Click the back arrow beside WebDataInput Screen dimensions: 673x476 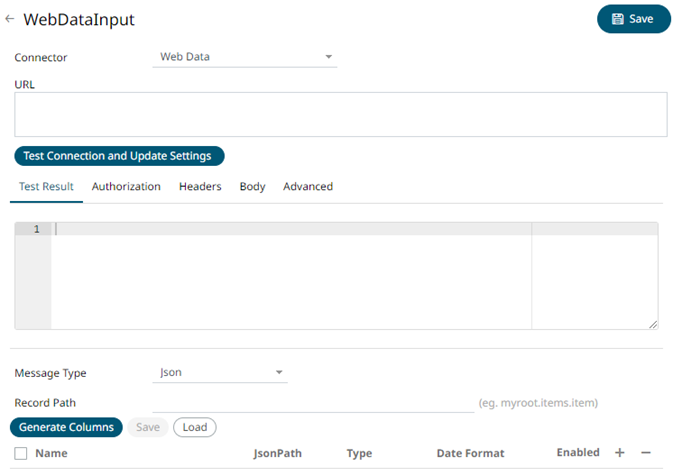point(10,19)
